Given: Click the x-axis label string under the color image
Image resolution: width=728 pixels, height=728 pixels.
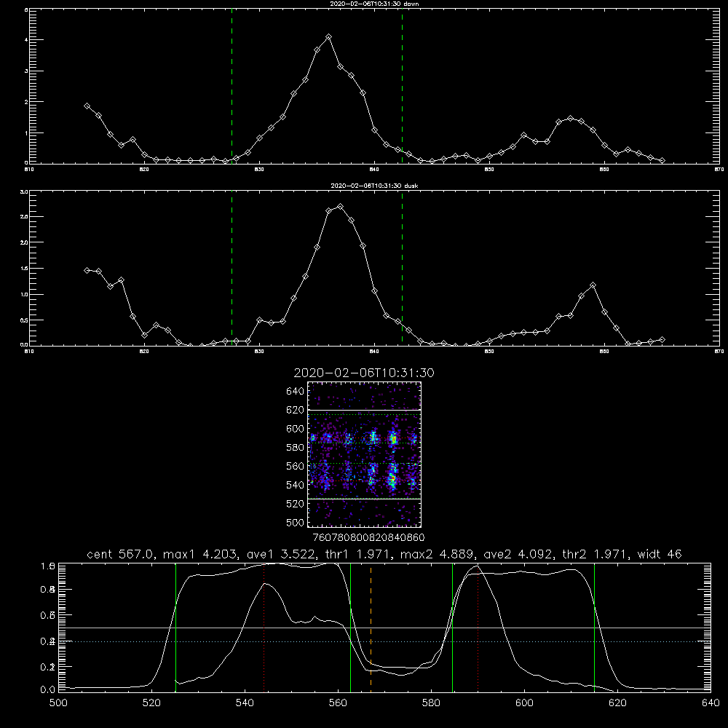Looking at the screenshot, I should (x=368, y=537).
